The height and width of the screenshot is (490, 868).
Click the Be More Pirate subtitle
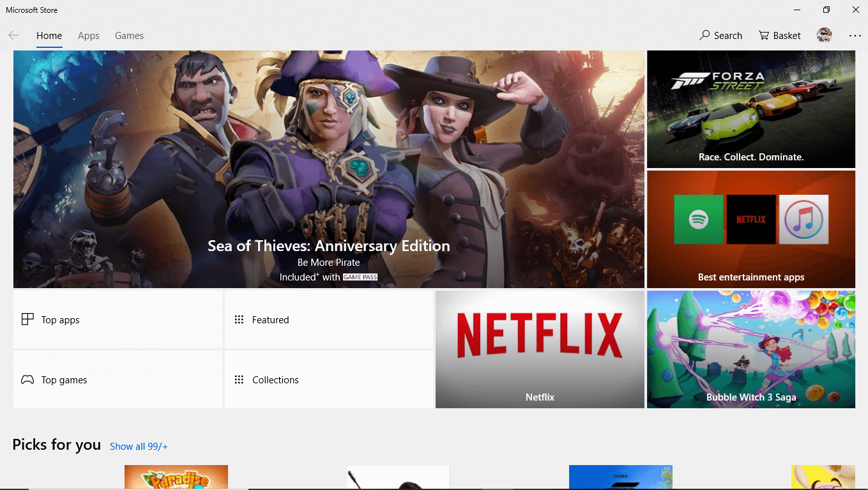[x=329, y=263]
